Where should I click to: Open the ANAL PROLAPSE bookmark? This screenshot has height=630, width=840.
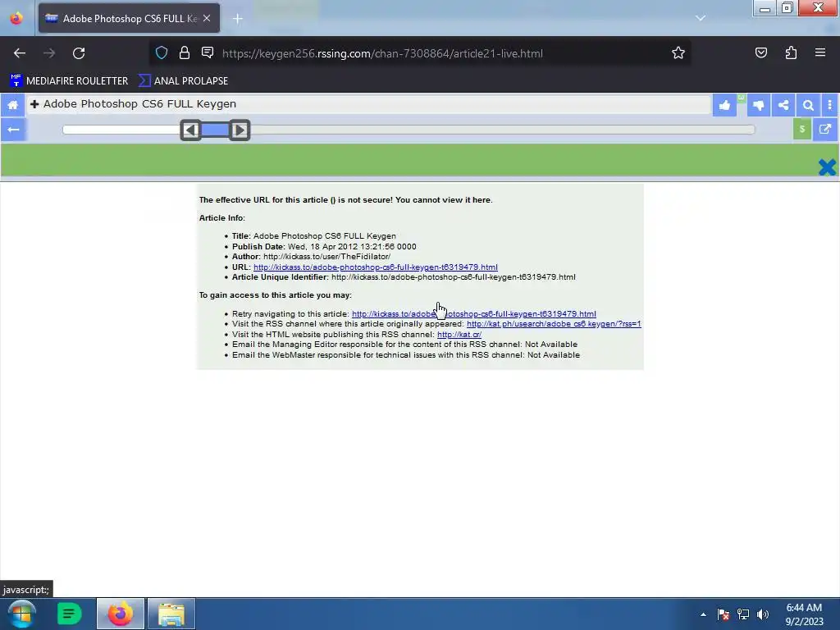tap(183, 81)
